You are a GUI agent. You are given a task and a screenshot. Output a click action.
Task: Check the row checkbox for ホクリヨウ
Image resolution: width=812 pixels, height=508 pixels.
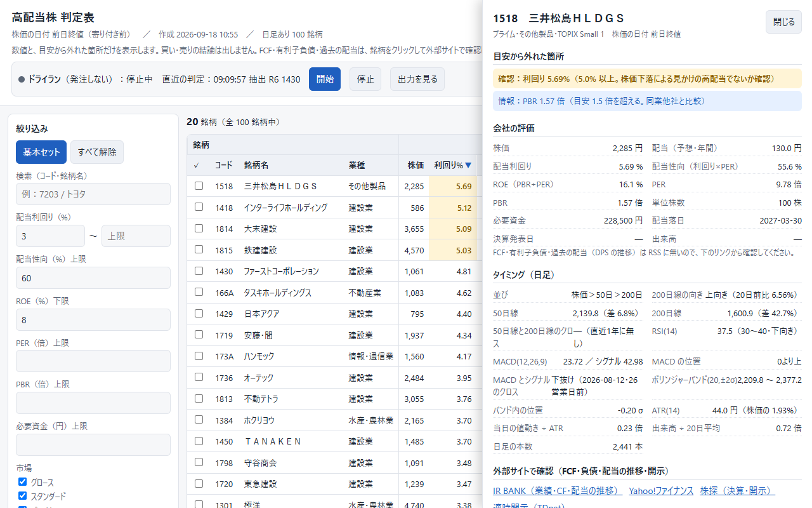[199, 420]
